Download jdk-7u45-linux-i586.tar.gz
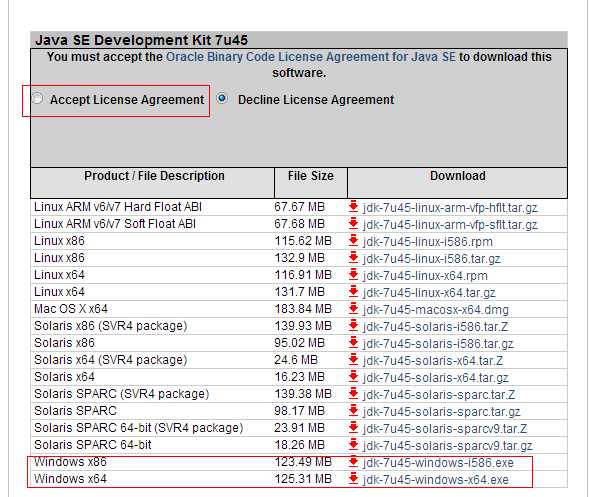 tap(432, 259)
